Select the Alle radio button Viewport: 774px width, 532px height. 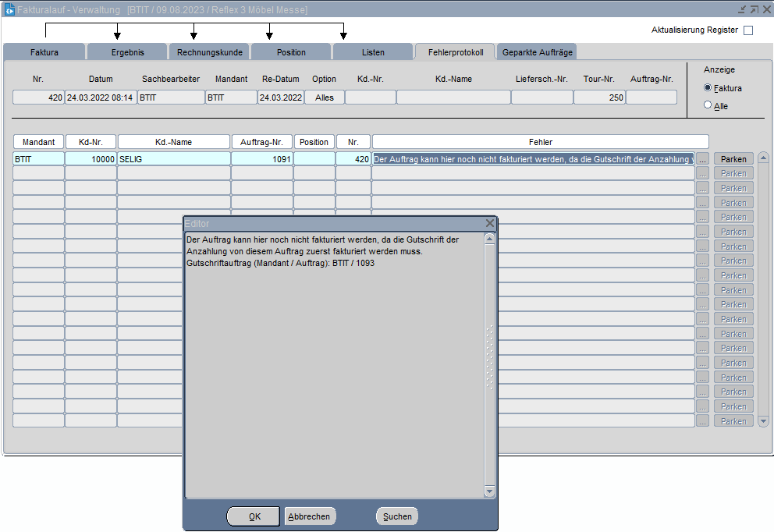pos(708,105)
